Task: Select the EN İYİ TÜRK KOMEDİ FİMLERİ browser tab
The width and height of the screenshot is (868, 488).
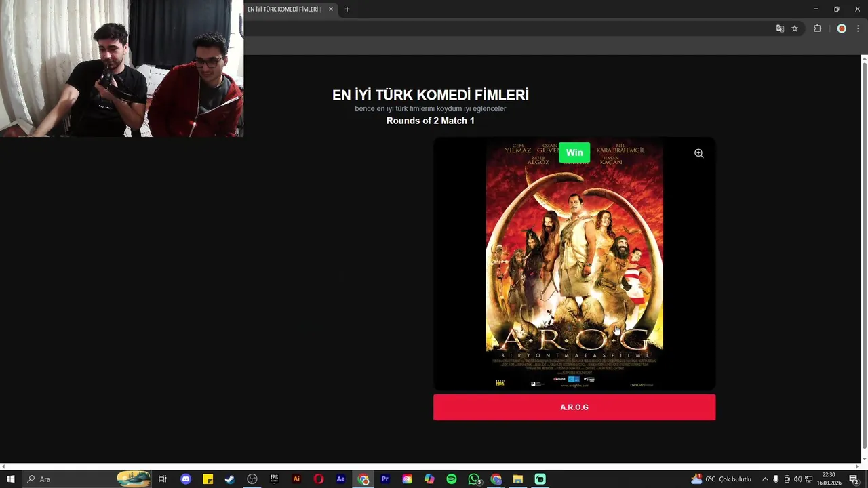Action: point(285,9)
